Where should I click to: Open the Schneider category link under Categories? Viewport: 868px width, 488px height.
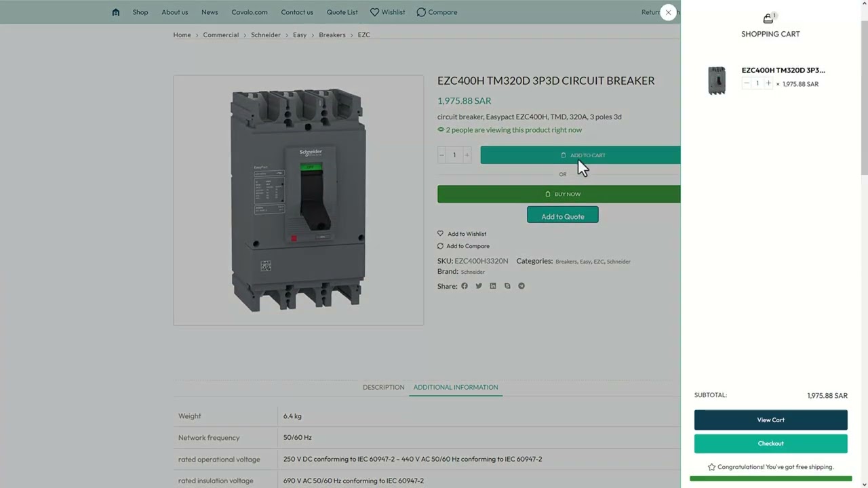[618, 262]
